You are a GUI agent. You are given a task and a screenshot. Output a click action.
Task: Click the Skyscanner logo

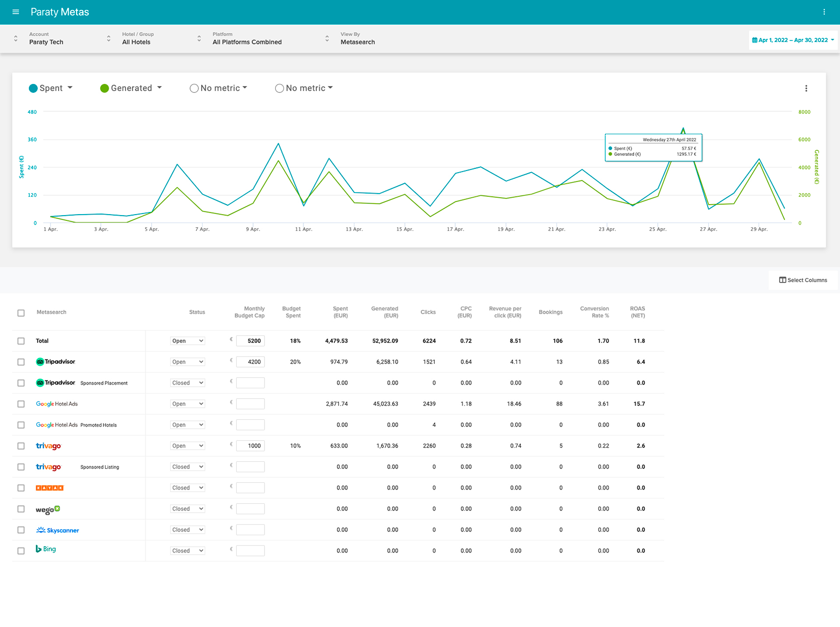click(x=57, y=530)
